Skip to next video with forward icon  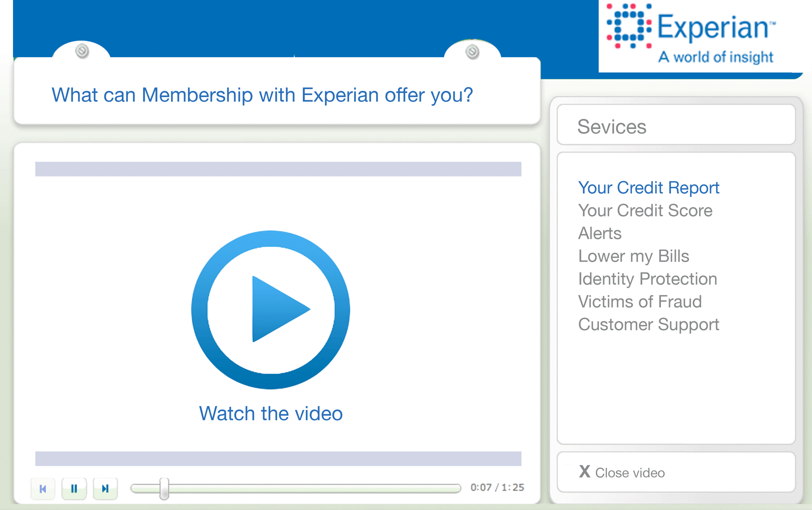[x=105, y=489]
